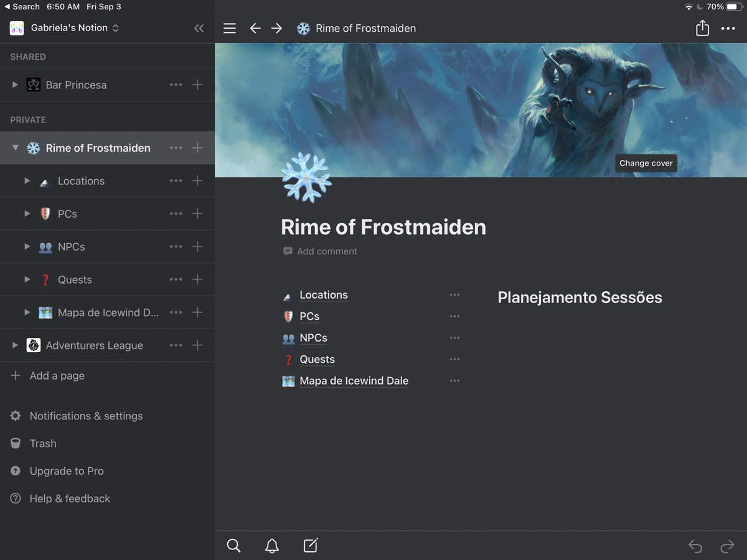Open the page options three-dot menu at top right
Screen dimensions: 747x560
click(728, 28)
